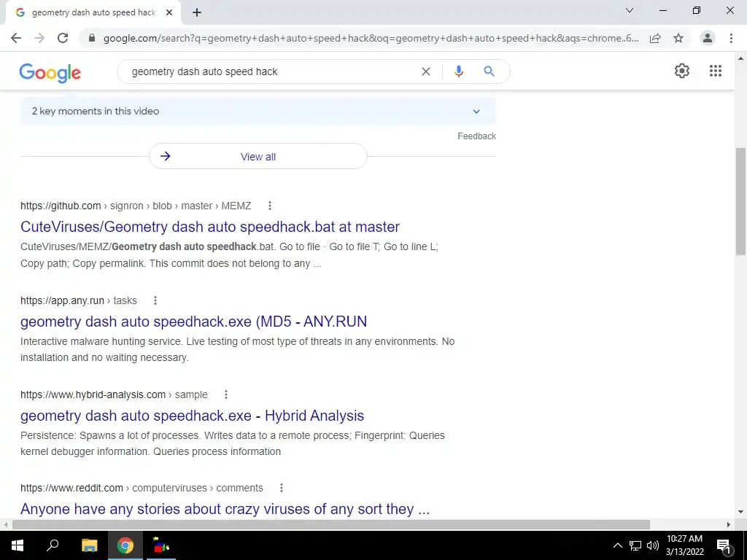Close the geometry dash search tab
This screenshot has width=747, height=560.
coord(169,12)
